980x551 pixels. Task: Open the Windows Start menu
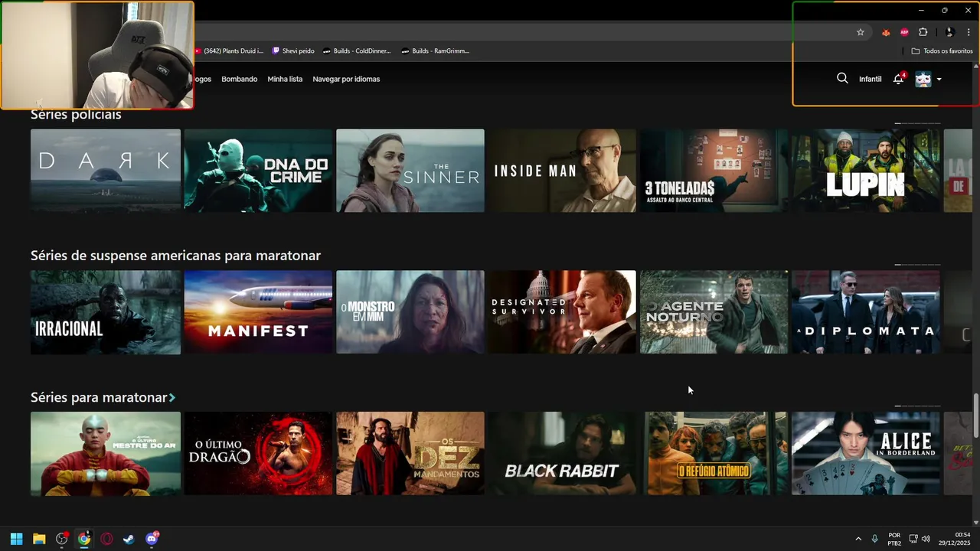[x=16, y=539]
